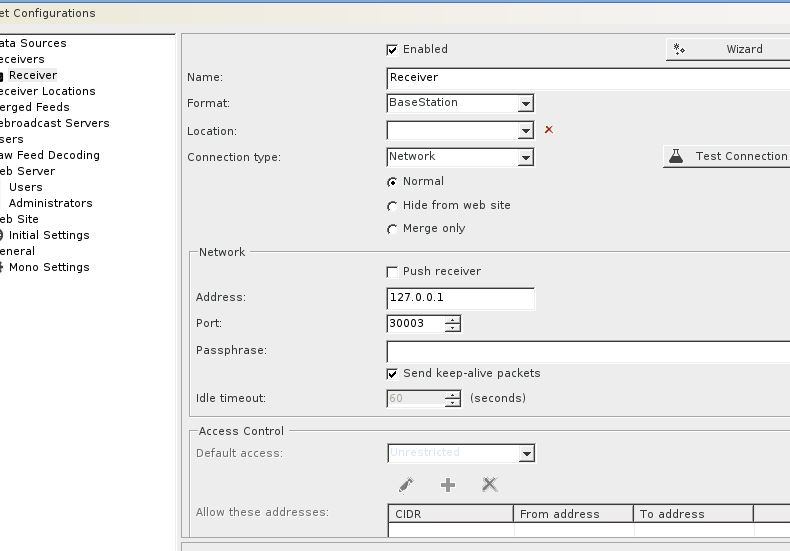Open Data Sources in the sidebar

click(33, 43)
